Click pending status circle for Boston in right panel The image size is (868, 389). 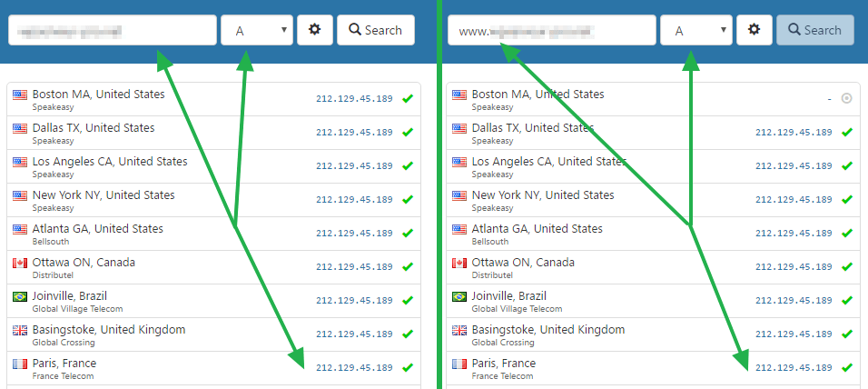[x=847, y=98]
